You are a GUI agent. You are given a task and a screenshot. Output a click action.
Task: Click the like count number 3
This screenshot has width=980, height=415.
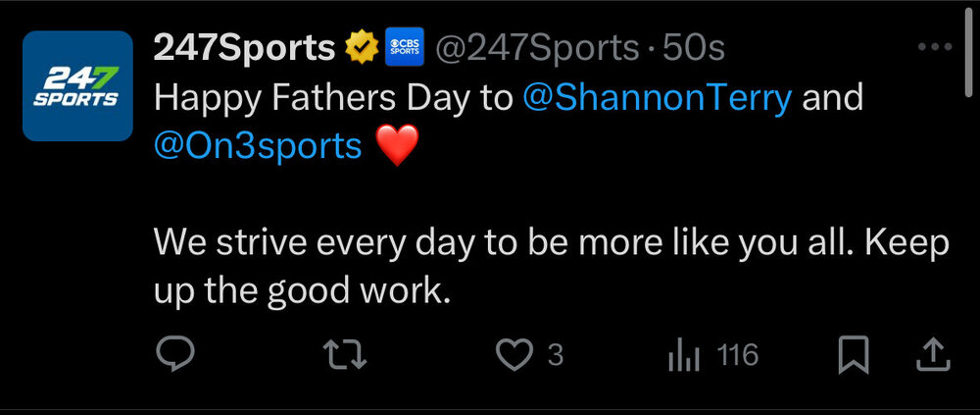coord(556,355)
